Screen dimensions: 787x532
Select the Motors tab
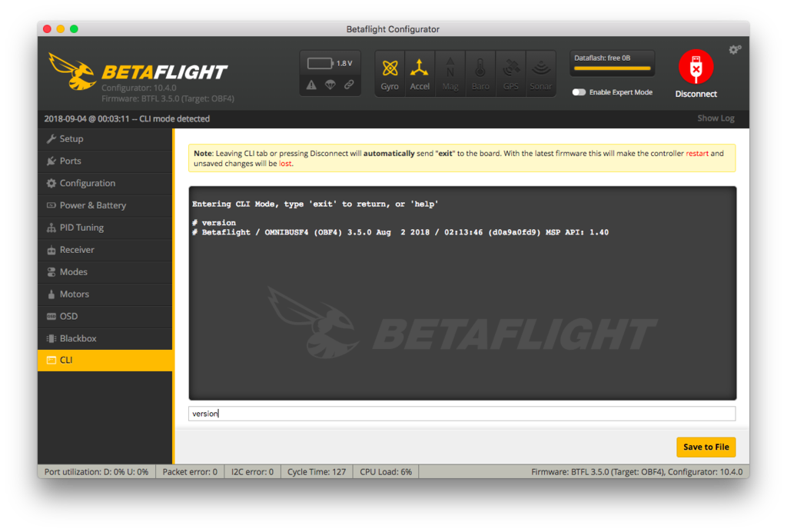point(105,294)
